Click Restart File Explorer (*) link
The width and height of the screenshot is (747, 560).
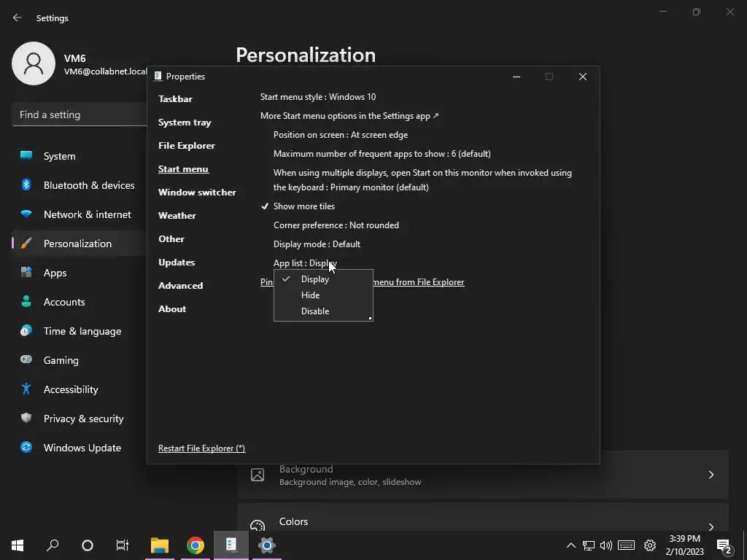[x=202, y=448]
